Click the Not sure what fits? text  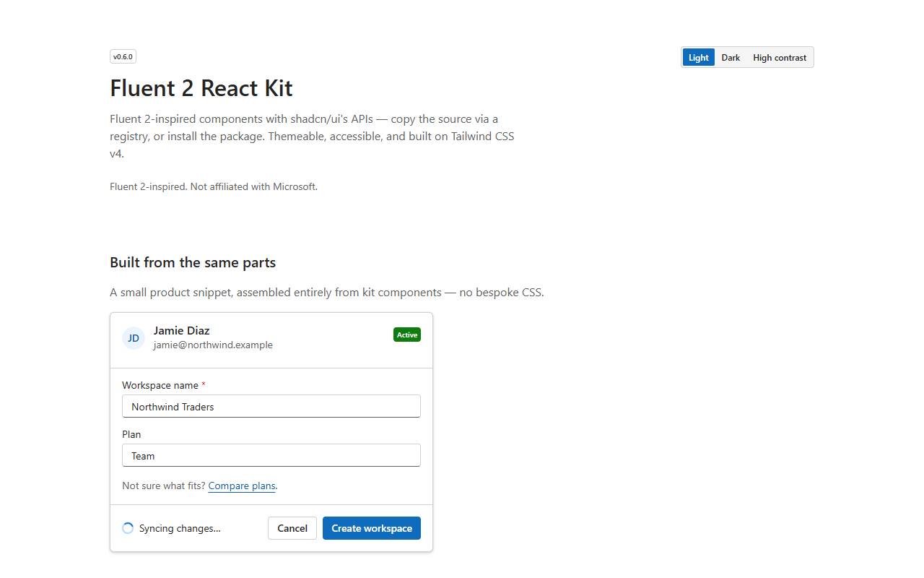point(164,486)
